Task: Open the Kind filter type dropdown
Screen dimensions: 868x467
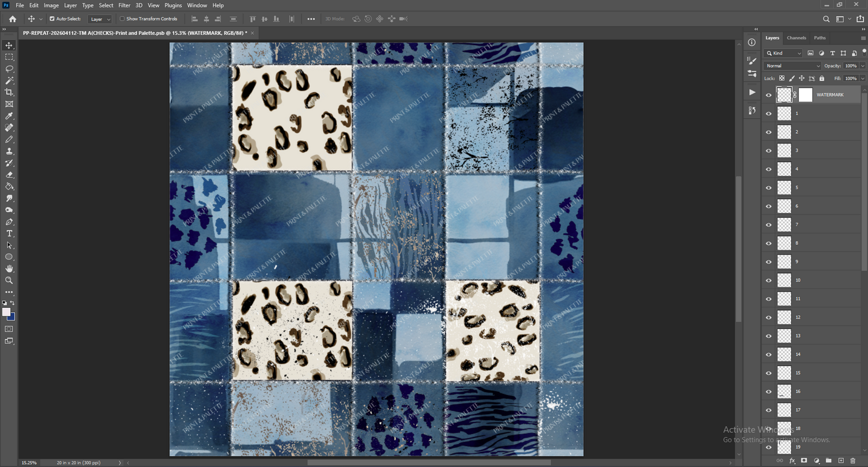Action: point(784,53)
